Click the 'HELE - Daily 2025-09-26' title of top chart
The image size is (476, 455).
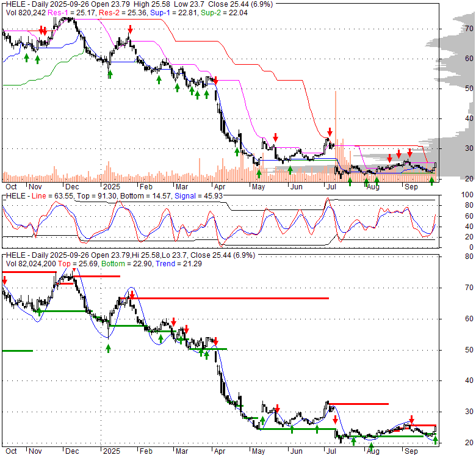pos(47,4)
